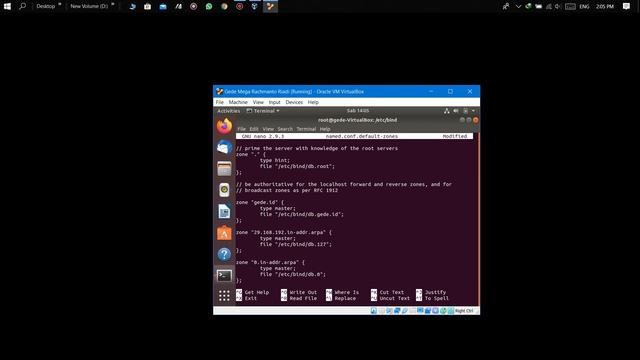
Task: Click 'Get Help' in nano shortcuts
Action: pos(257,292)
